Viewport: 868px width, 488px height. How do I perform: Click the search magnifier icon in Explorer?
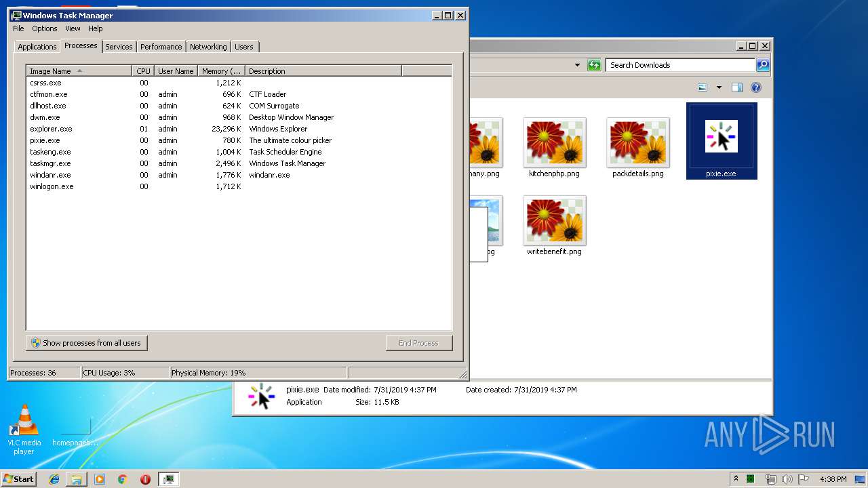[x=763, y=65]
